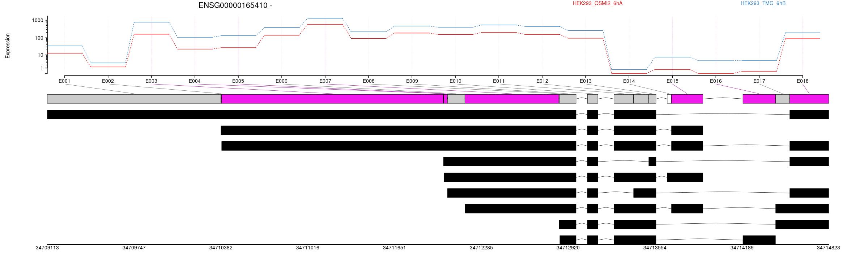Select the red HEK293_OSMI2_6hA legend label
The height and width of the screenshot is (253, 868).
597,3
